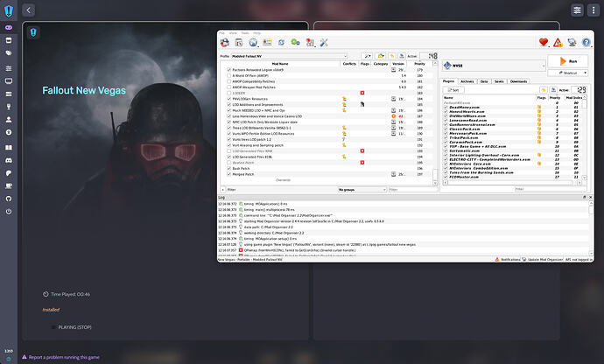Open Heroic Stores sidebar icon
Image resolution: width=604 pixels, height=364 pixels.
click(x=9, y=40)
